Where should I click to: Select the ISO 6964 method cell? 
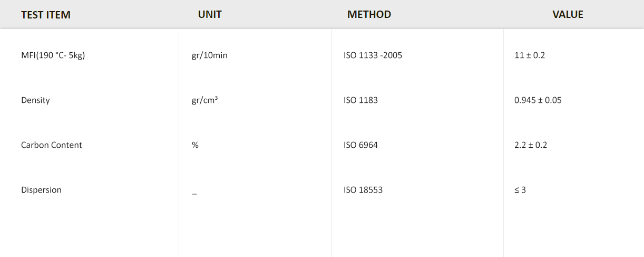click(x=360, y=145)
